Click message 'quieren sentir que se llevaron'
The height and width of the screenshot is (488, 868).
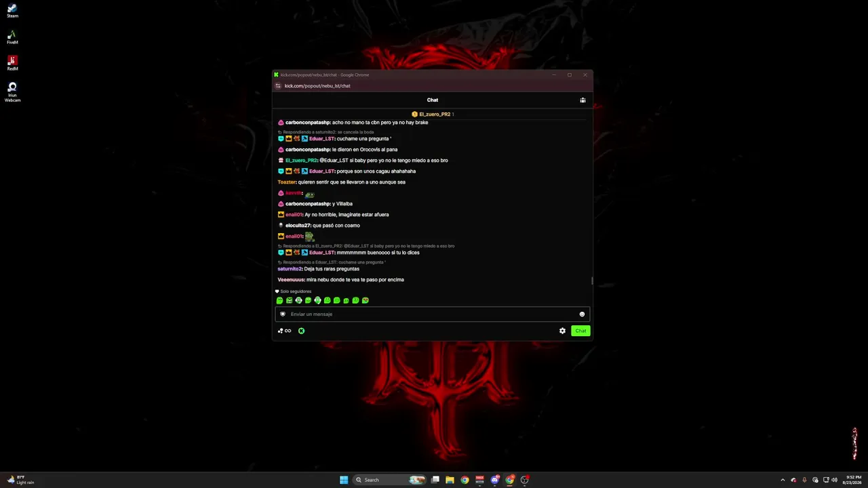tap(352, 182)
